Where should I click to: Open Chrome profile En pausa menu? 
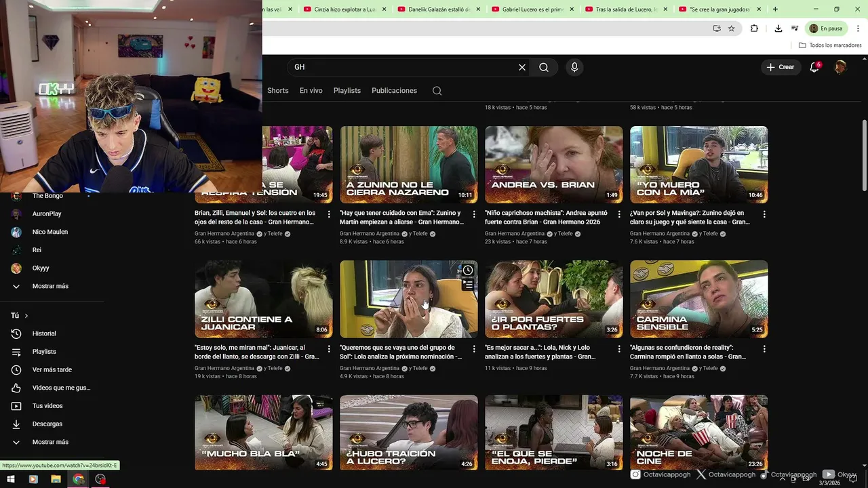(825, 28)
